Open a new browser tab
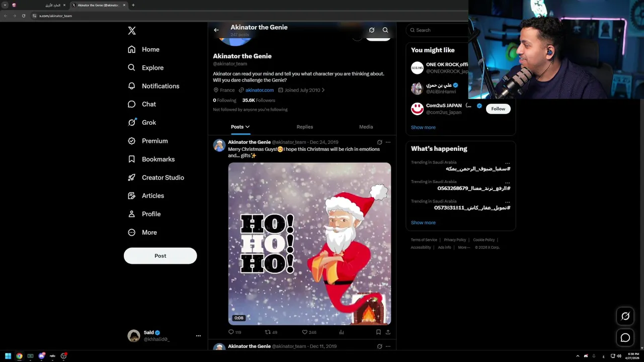 click(133, 5)
